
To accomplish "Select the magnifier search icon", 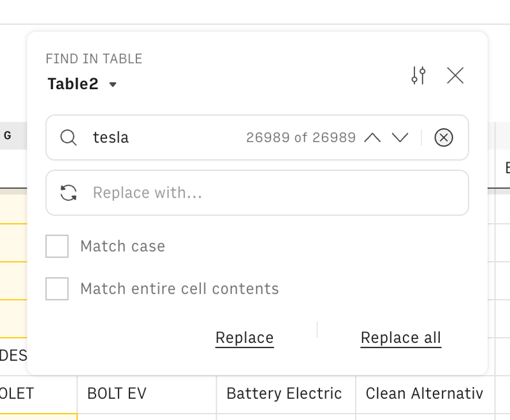I will coord(68,138).
